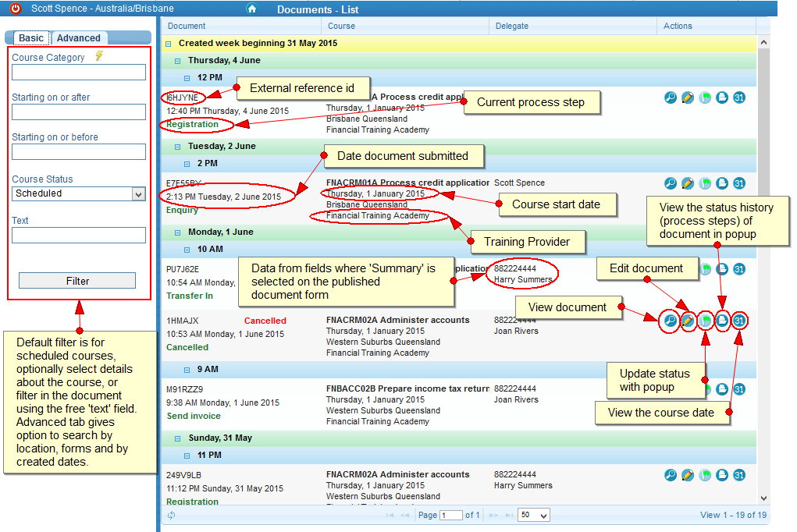The width and height of the screenshot is (797, 532).
Task: Go to previous page button
Action: (405, 516)
